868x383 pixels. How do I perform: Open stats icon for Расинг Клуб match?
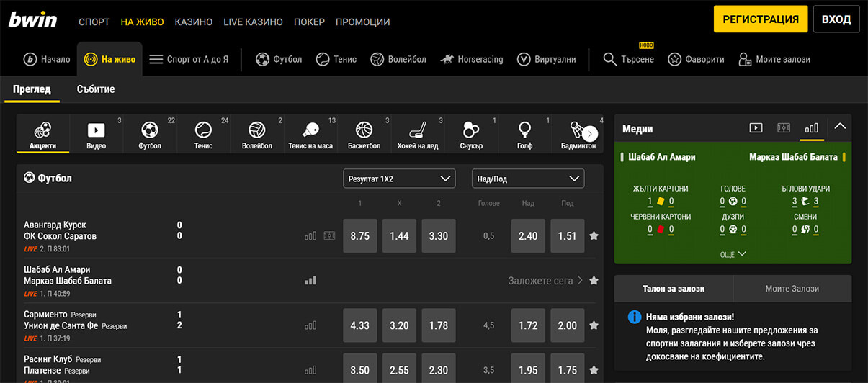(x=310, y=370)
